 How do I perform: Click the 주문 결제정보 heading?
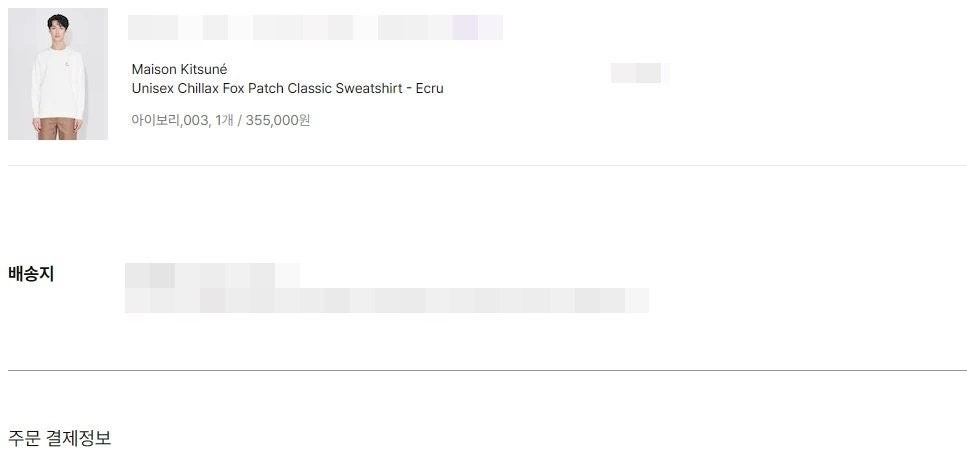tap(60, 438)
